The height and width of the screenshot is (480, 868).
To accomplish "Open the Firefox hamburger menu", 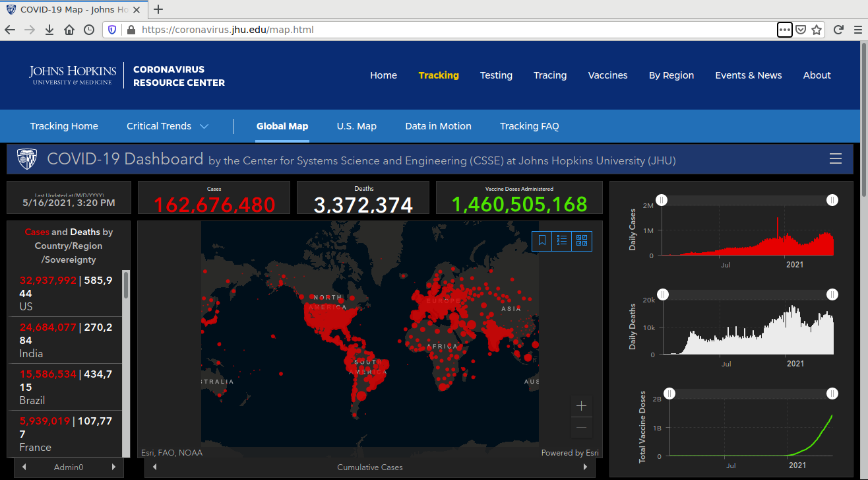I will click(x=857, y=30).
